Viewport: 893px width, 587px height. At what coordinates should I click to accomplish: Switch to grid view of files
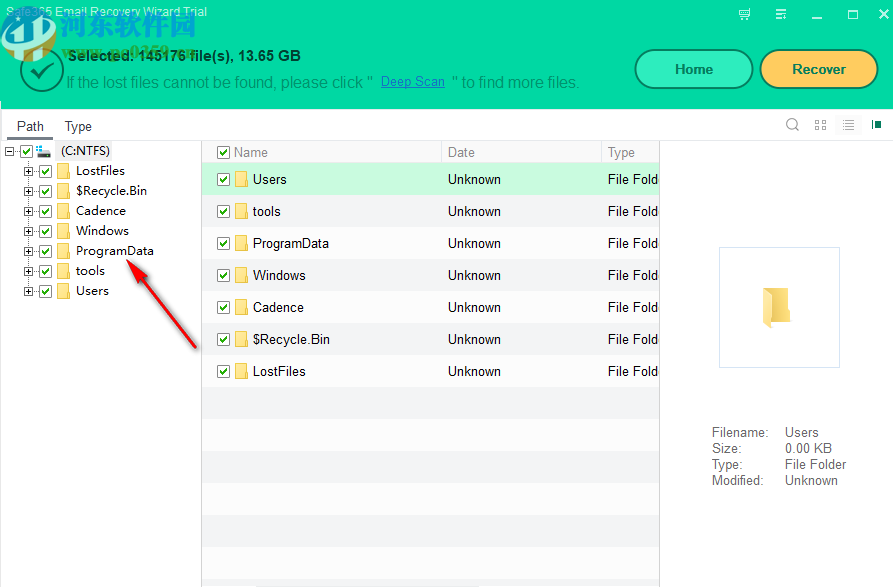point(820,124)
